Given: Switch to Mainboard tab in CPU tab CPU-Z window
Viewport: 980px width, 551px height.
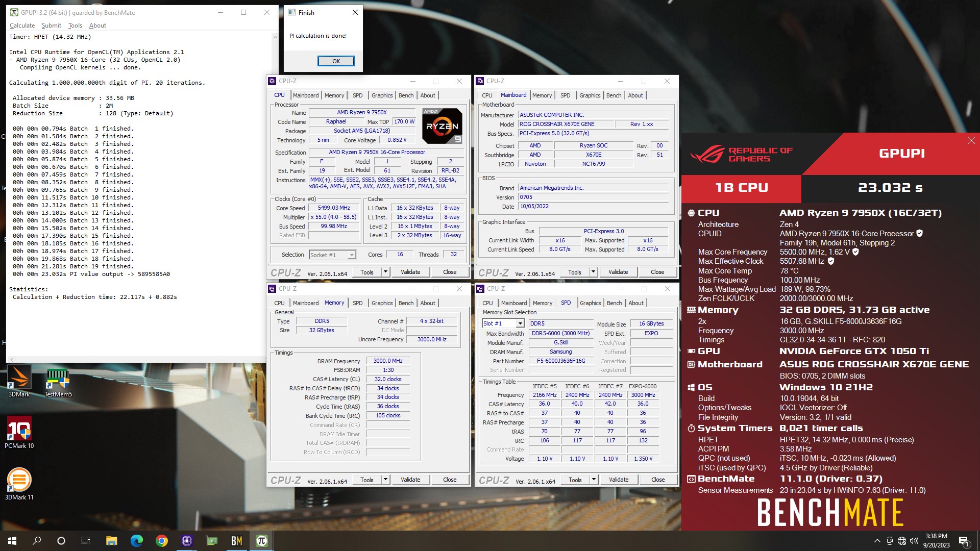Looking at the screenshot, I should tap(305, 95).
